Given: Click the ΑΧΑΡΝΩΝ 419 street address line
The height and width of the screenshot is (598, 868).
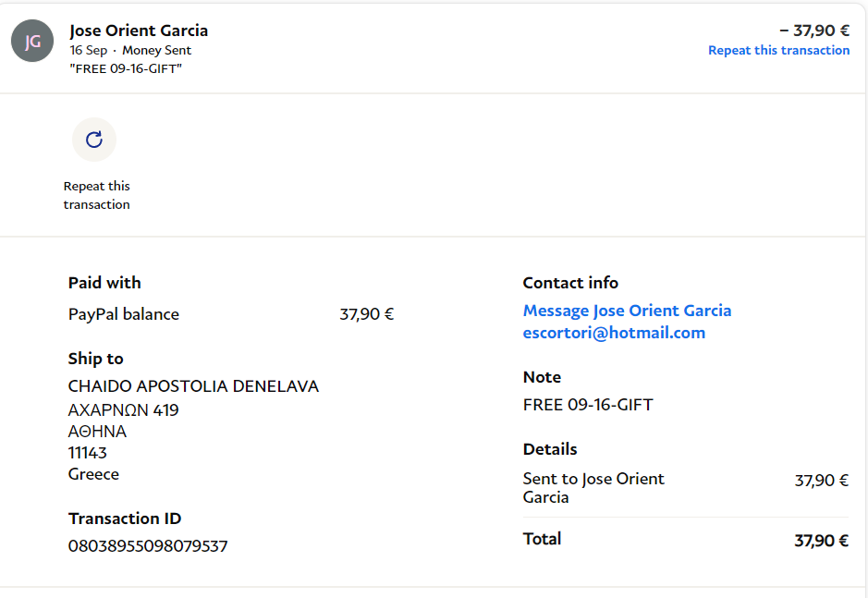Looking at the screenshot, I should click(124, 409).
